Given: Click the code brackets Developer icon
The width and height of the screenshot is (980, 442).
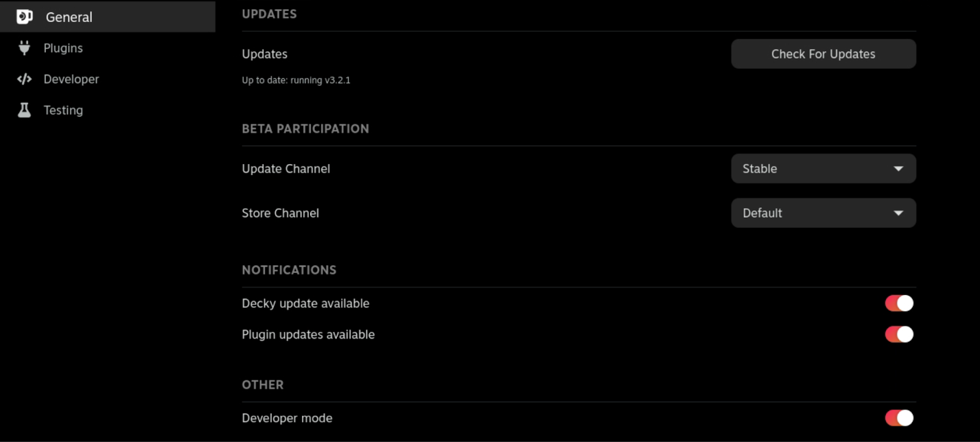Looking at the screenshot, I should point(24,79).
